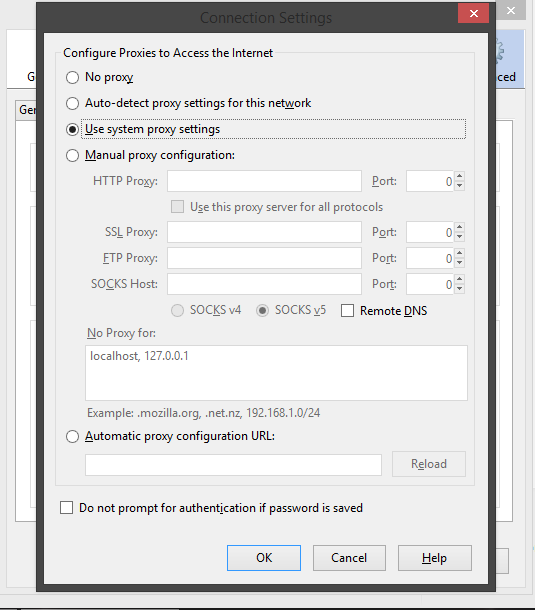Decrease SOCKS Host port with down arrow
535x610 pixels.
460,289
